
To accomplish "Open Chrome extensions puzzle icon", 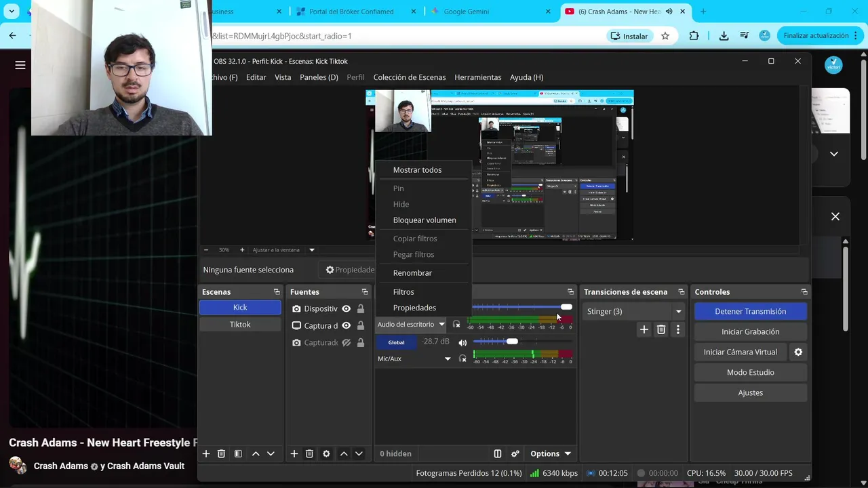I will pyautogui.click(x=694, y=35).
